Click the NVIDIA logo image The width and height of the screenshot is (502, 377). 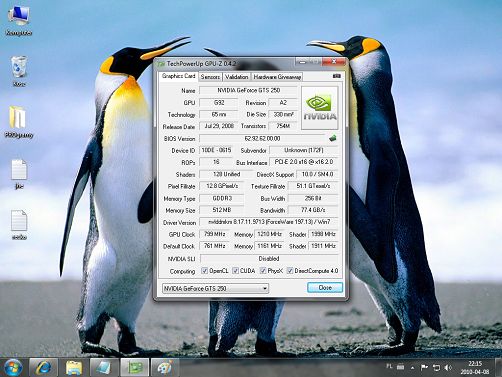coord(320,107)
